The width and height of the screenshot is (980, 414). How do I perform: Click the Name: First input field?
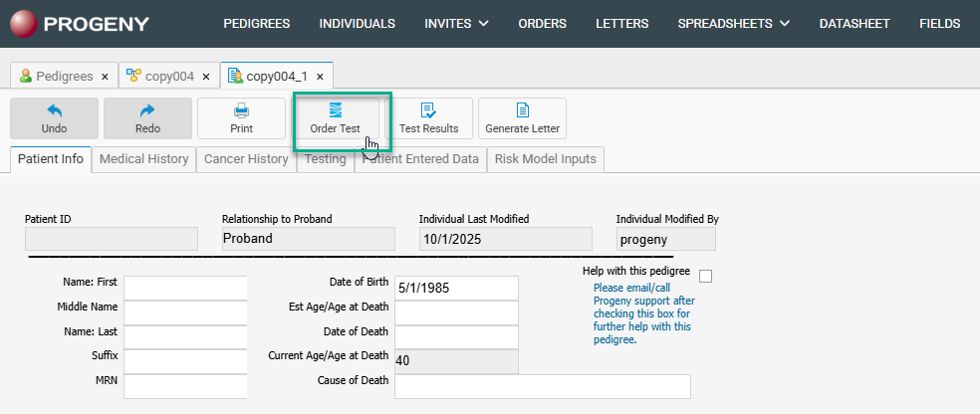coord(185,288)
